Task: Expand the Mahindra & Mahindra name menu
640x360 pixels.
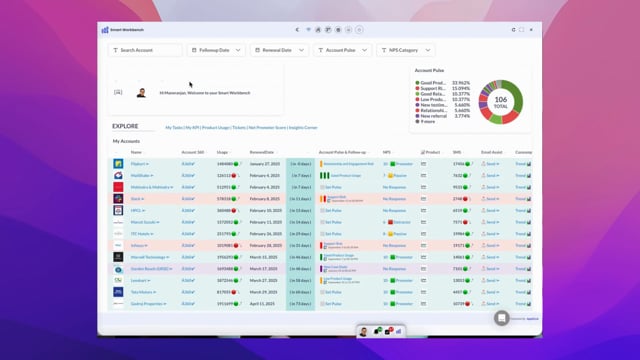Action: (x=171, y=187)
